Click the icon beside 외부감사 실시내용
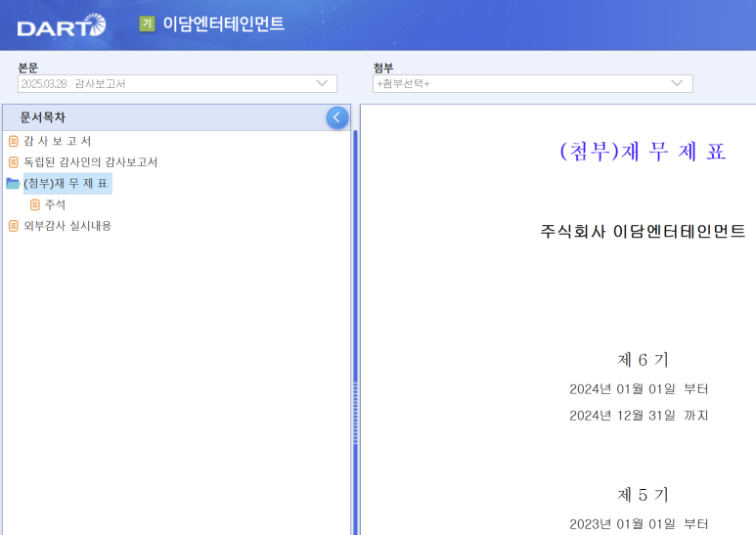Viewport: 756px width, 535px height. point(14,226)
